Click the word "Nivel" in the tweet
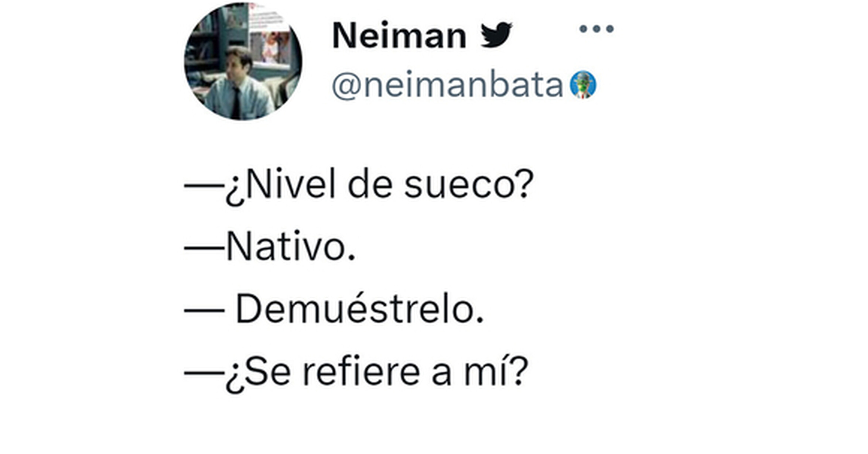This screenshot has height=454, width=868. (291, 184)
